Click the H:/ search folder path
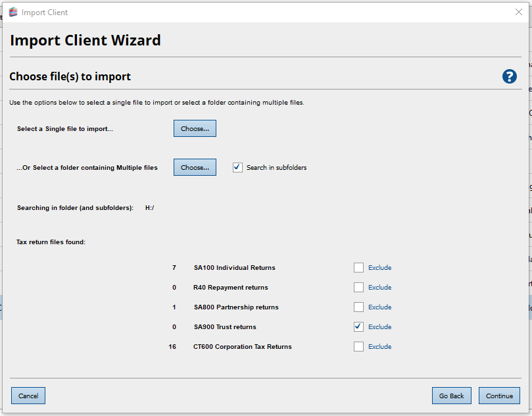The height and width of the screenshot is (416, 532). (x=149, y=208)
